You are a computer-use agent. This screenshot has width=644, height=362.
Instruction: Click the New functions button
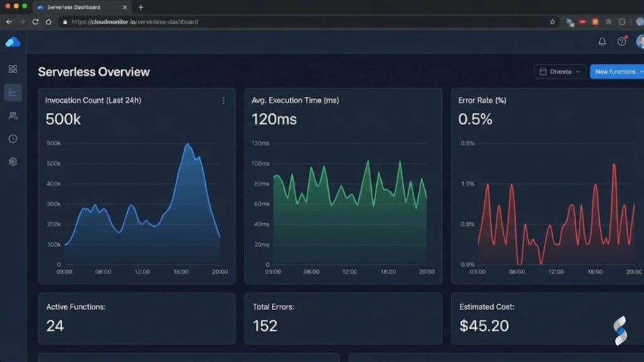click(616, 72)
